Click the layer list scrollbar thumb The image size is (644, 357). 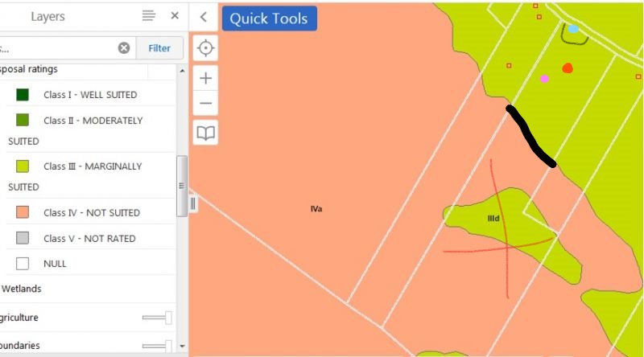pos(182,186)
